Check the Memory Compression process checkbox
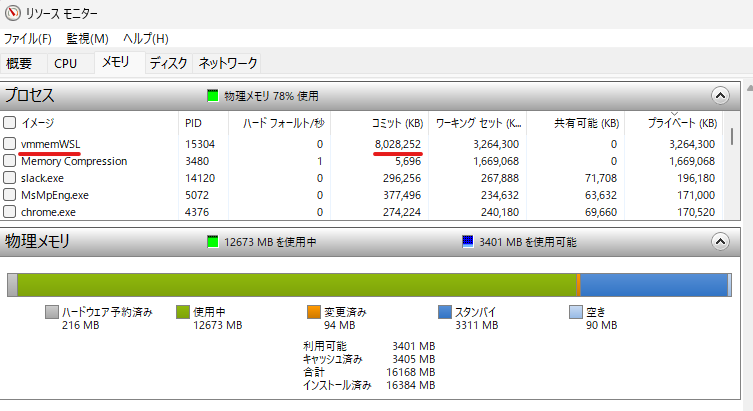This screenshot has height=411, width=753. pyautogui.click(x=10, y=161)
